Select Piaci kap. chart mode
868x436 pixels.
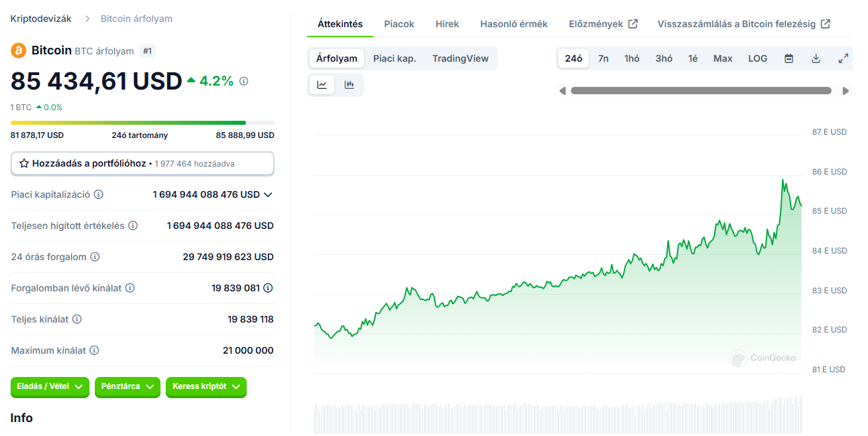(x=395, y=58)
